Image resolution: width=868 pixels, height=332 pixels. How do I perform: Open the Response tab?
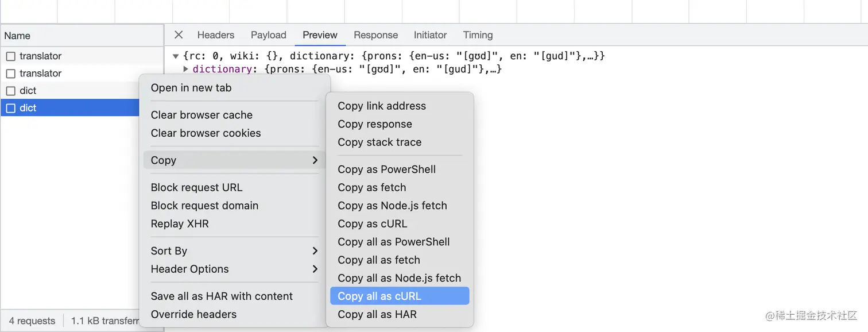375,35
